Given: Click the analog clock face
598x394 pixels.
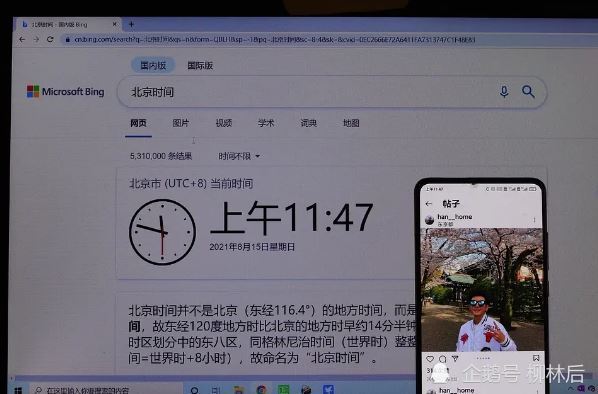Looking at the screenshot, I should 162,232.
